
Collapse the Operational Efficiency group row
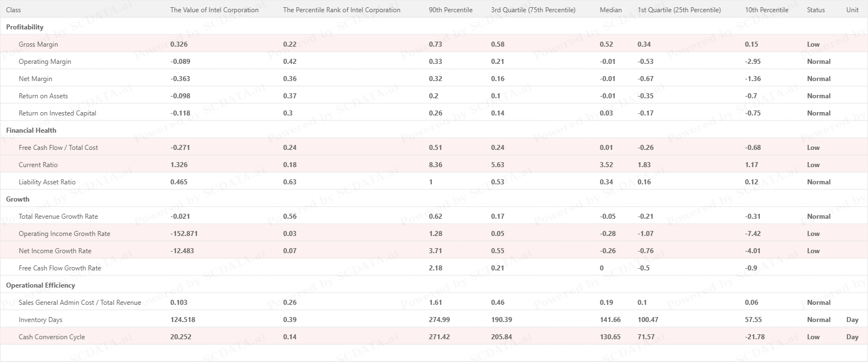(41, 285)
